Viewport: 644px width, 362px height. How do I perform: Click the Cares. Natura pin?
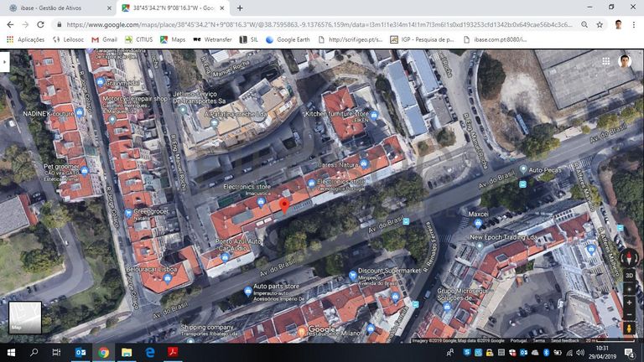364,163
